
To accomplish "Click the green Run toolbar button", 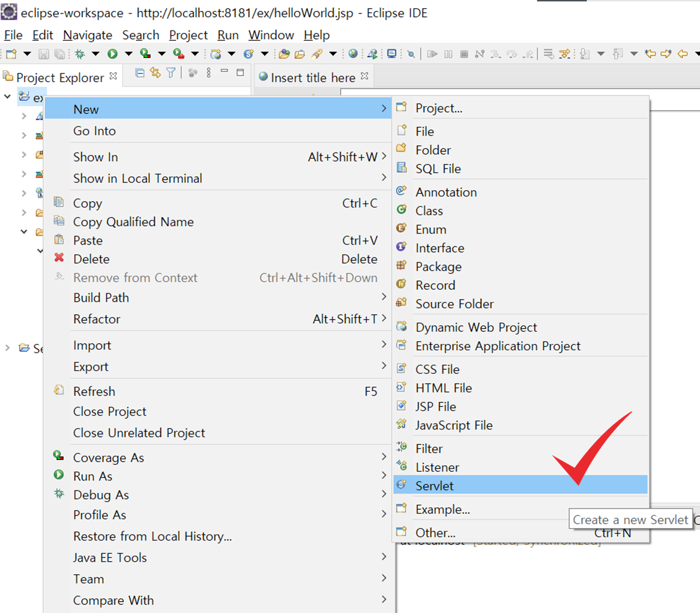I will [112, 54].
